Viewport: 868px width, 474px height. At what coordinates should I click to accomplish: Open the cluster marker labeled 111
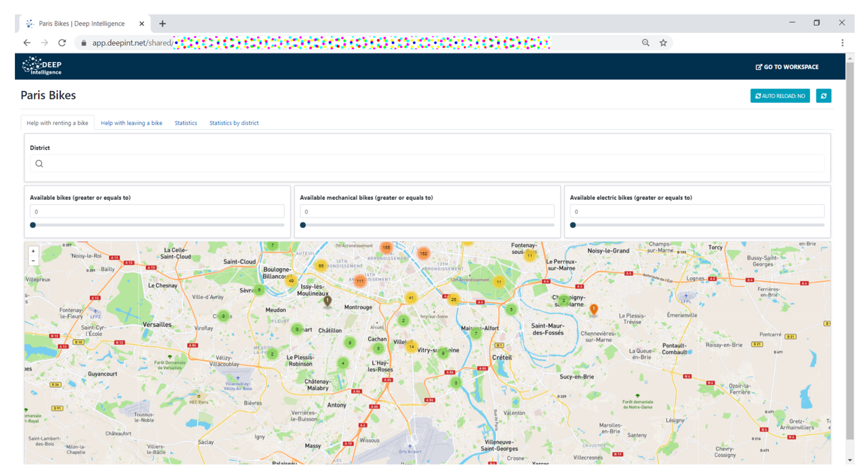click(360, 281)
